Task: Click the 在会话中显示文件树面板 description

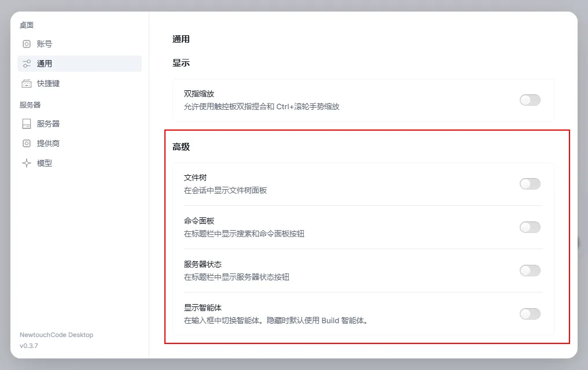Action: tap(225, 190)
